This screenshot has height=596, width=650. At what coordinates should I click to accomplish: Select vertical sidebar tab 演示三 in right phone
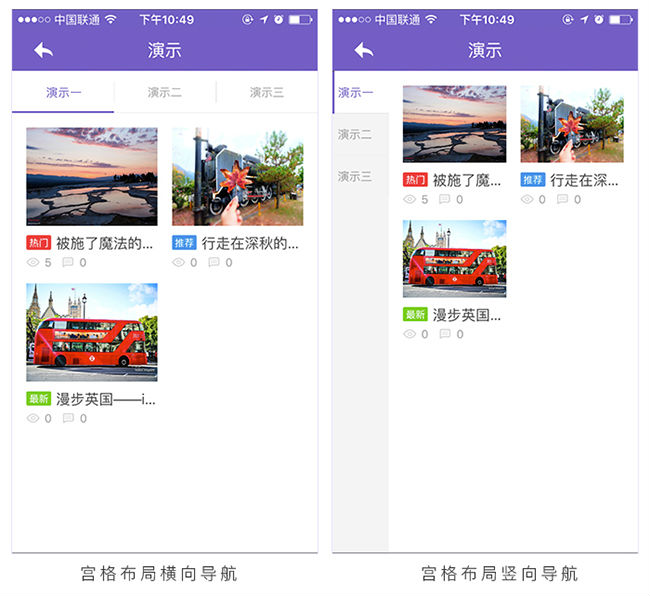coord(355,177)
